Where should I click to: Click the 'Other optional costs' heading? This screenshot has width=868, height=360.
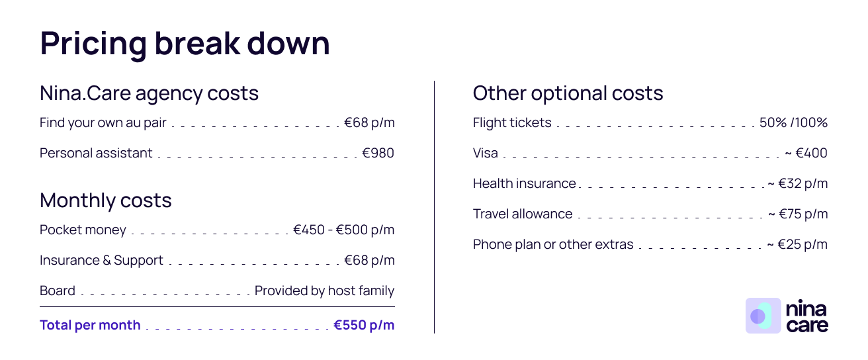pyautogui.click(x=568, y=93)
